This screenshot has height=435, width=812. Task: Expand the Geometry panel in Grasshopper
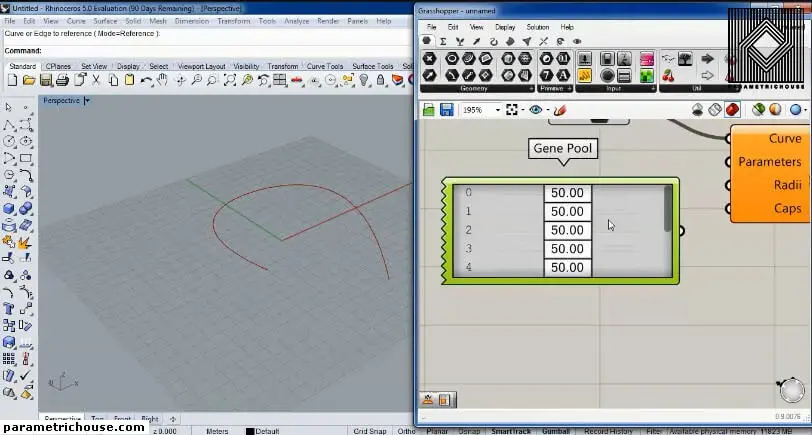pyautogui.click(x=474, y=89)
